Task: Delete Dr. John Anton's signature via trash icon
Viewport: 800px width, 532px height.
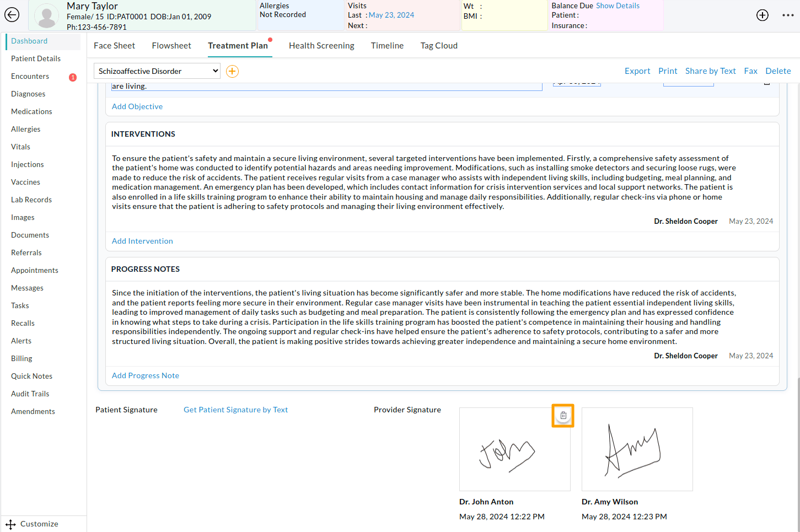Action: click(x=563, y=416)
